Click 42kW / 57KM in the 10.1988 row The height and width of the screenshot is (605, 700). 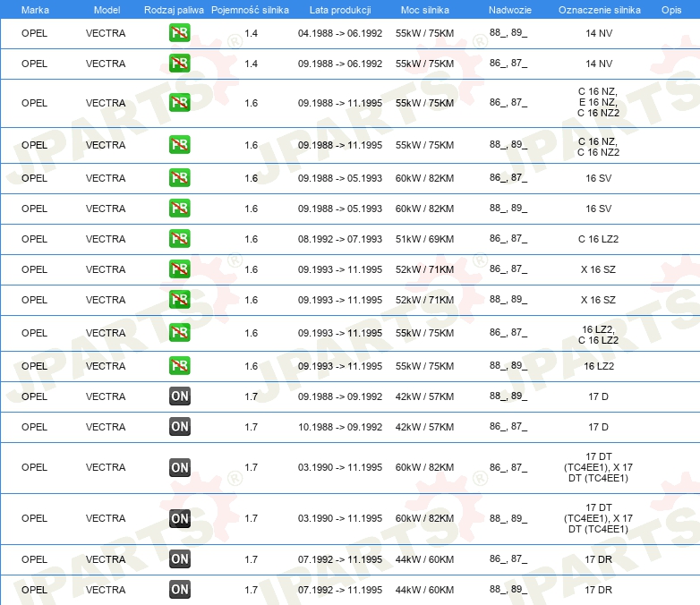pyautogui.click(x=424, y=427)
